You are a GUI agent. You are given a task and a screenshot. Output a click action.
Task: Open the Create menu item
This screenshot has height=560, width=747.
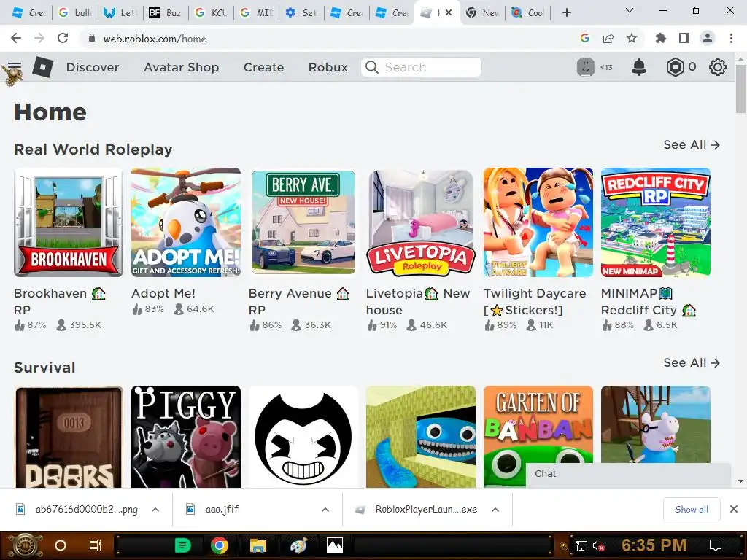pos(263,67)
